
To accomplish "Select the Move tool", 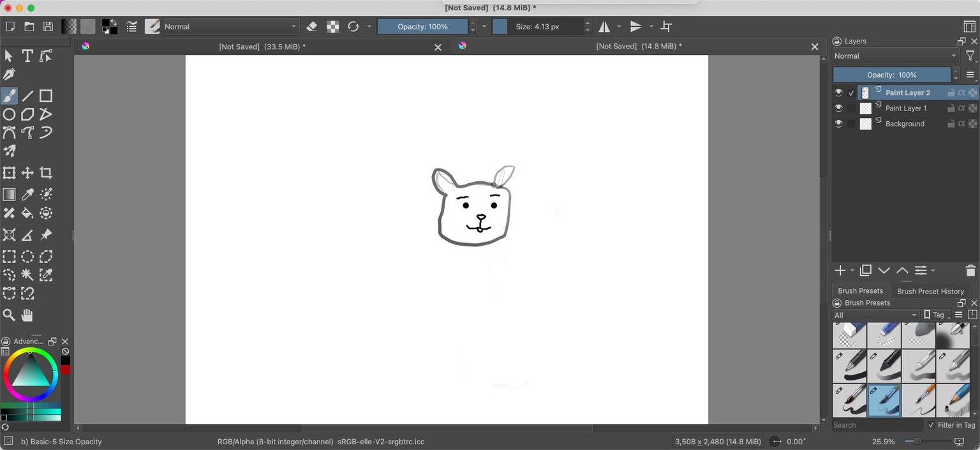I will tap(27, 173).
